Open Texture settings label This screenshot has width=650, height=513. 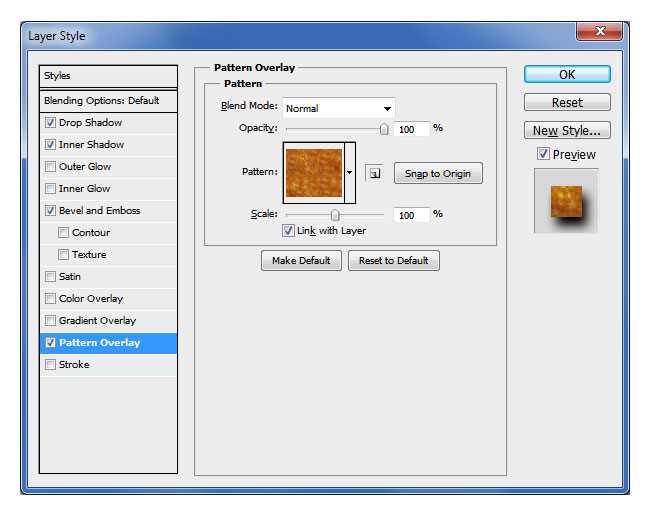pos(89,254)
